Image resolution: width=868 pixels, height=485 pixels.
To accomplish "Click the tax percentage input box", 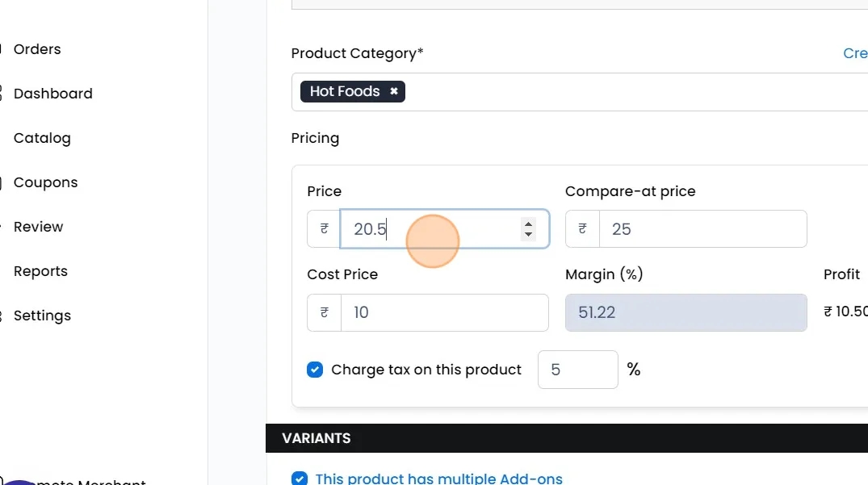I will [x=577, y=370].
